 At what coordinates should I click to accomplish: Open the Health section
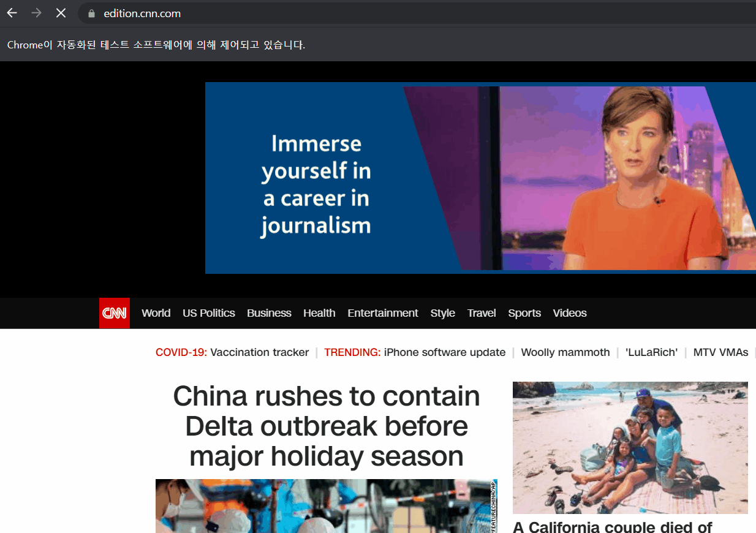(x=319, y=313)
